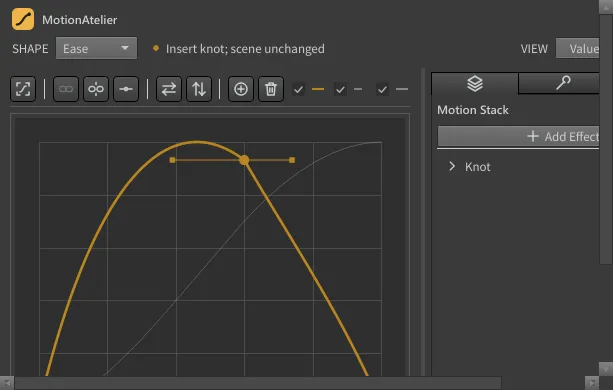Viewport: 613px width, 390px height.
Task: Toggle the orange curve visibility checkbox
Action: click(x=298, y=89)
